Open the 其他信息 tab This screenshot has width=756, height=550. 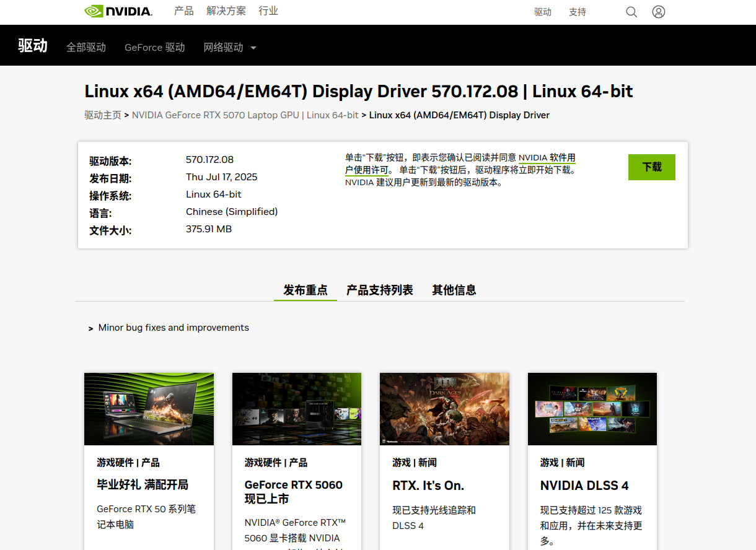(x=454, y=289)
